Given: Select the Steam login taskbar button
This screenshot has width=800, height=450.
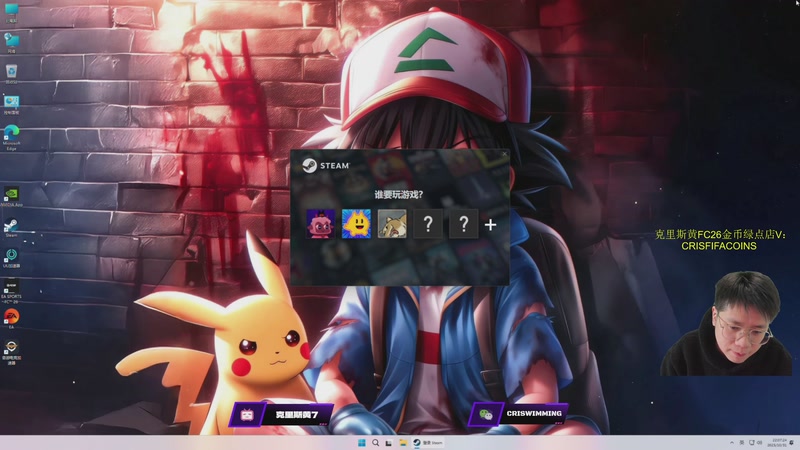Looking at the screenshot, I should click(x=428, y=442).
